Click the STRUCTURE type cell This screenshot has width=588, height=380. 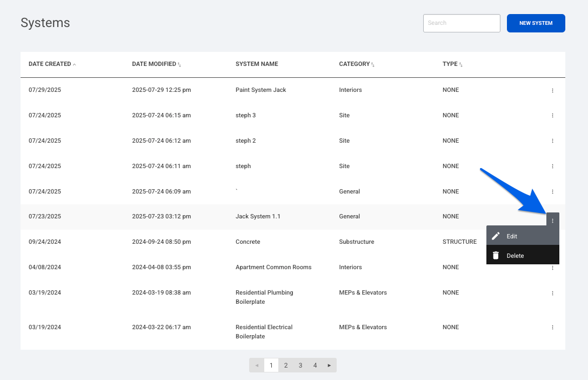tap(460, 242)
